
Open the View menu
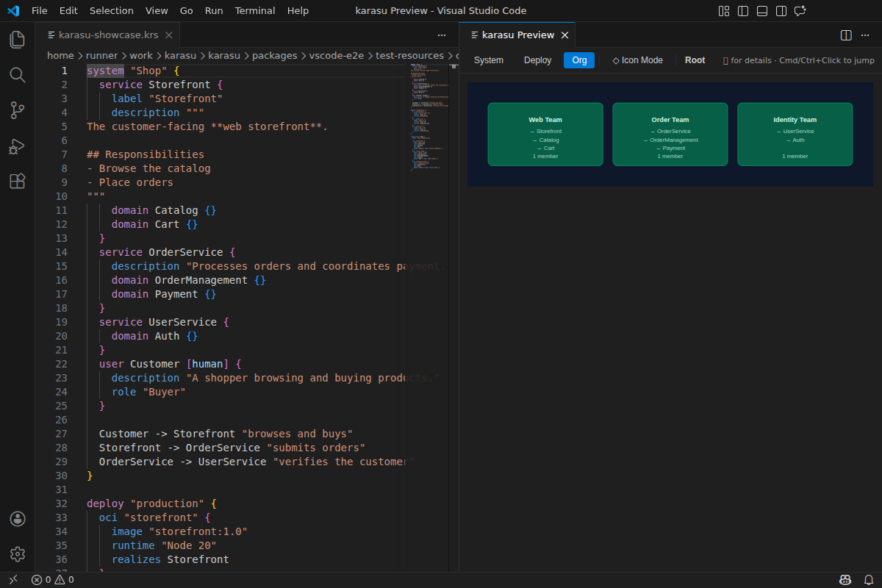[157, 11]
